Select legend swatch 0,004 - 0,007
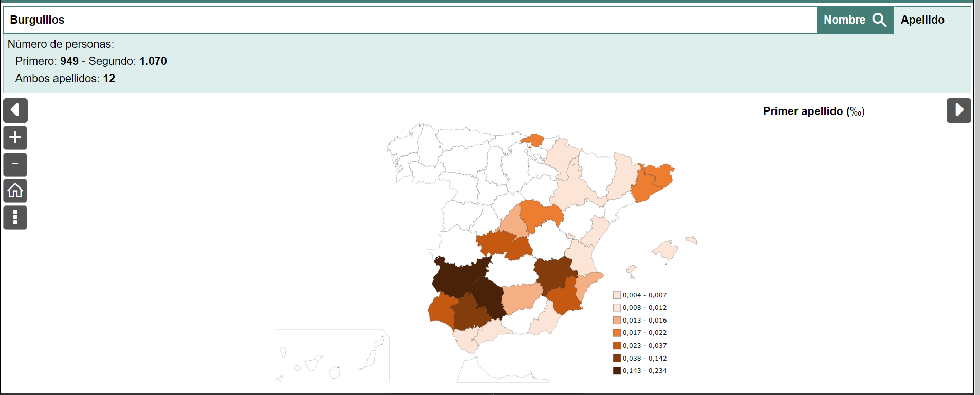980x395 pixels. pyautogui.click(x=617, y=295)
